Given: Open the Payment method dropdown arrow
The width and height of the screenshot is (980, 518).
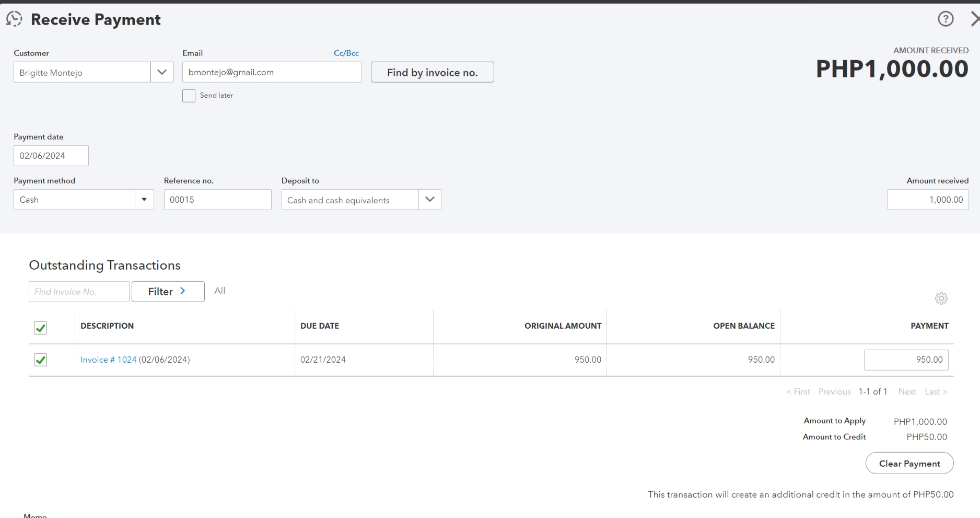Looking at the screenshot, I should pos(144,200).
